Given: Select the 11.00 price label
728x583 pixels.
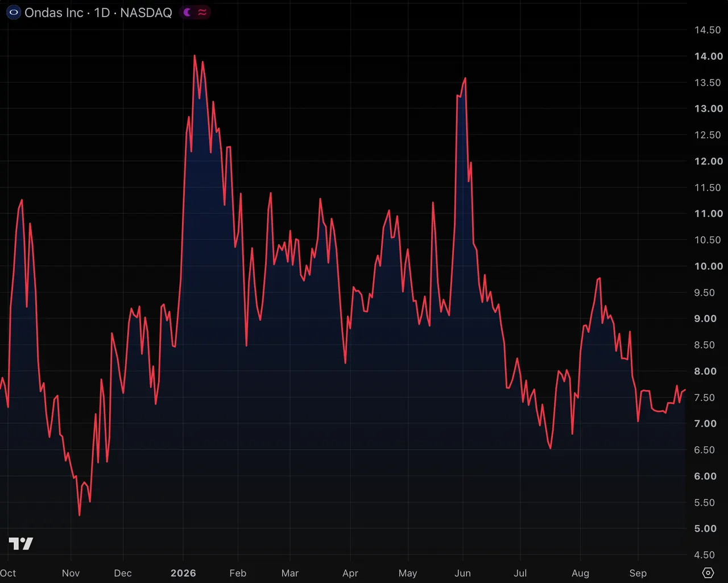Looking at the screenshot, I should tap(709, 214).
